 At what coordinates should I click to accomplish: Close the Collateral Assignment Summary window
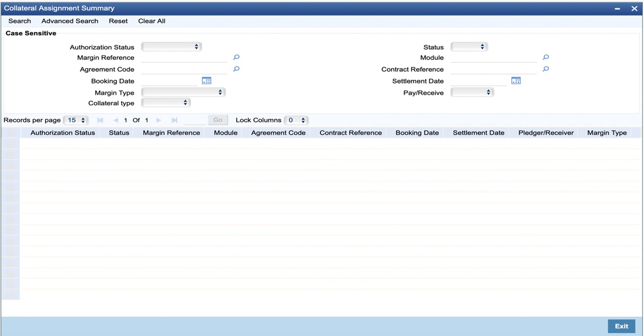634,9
